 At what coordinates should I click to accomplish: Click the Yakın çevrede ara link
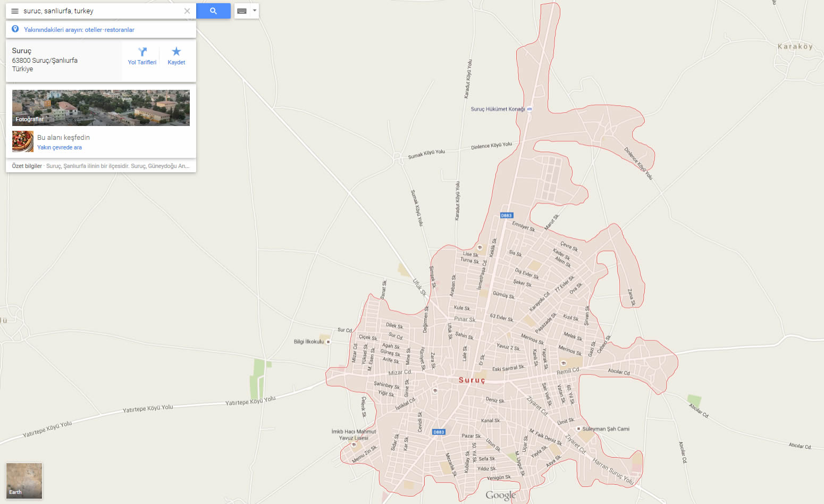tap(59, 147)
